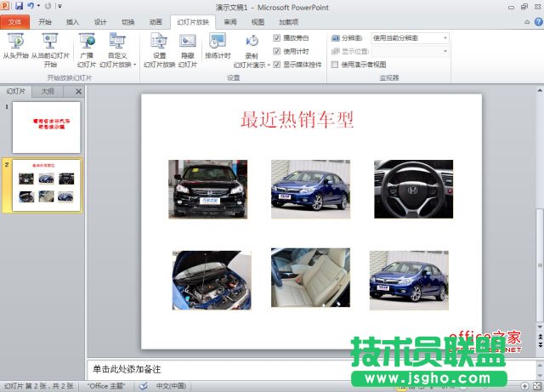Select the blue sedan picture in bottom row
Viewport: 544px width, 392px height.
click(x=409, y=281)
